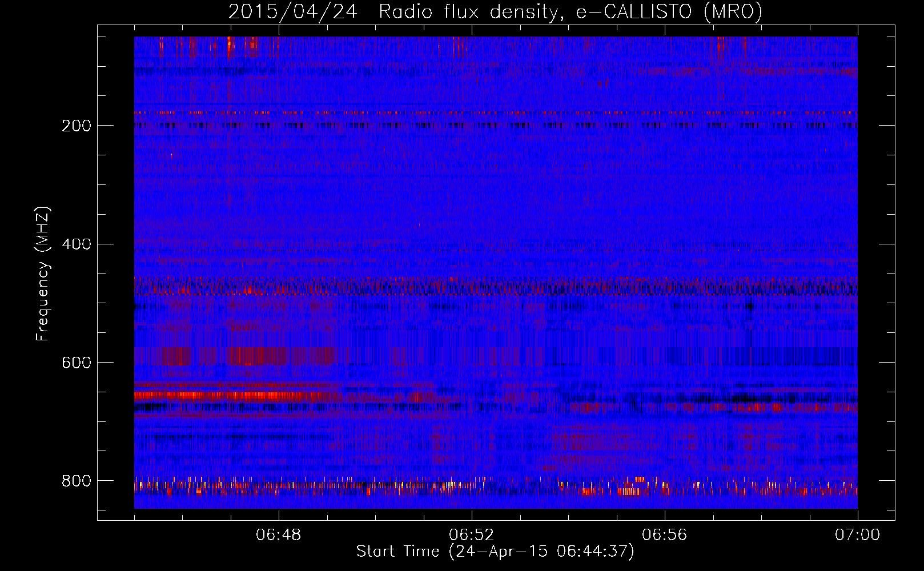Select the Frequency (MHZ) axis label
The width and height of the screenshot is (924, 571).
coord(43,274)
